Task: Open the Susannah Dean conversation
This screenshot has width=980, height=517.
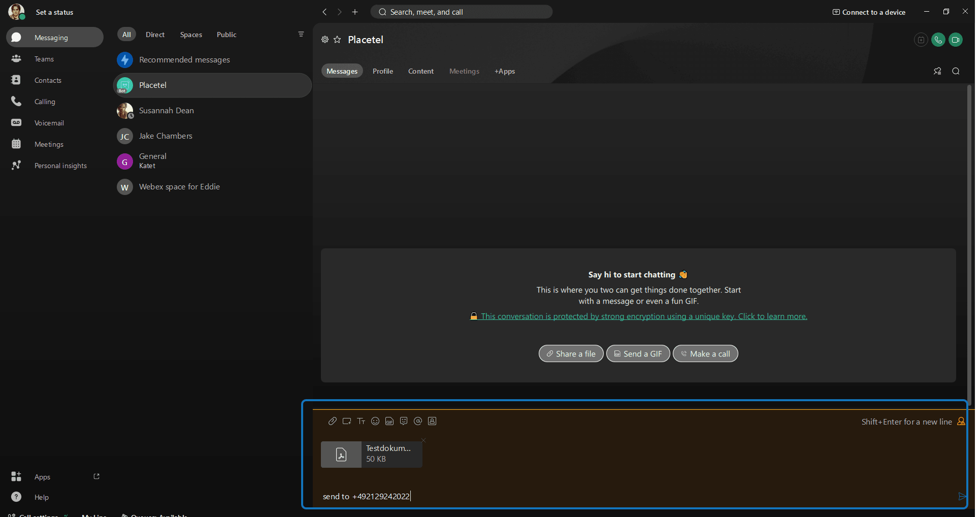Action: tap(212, 111)
